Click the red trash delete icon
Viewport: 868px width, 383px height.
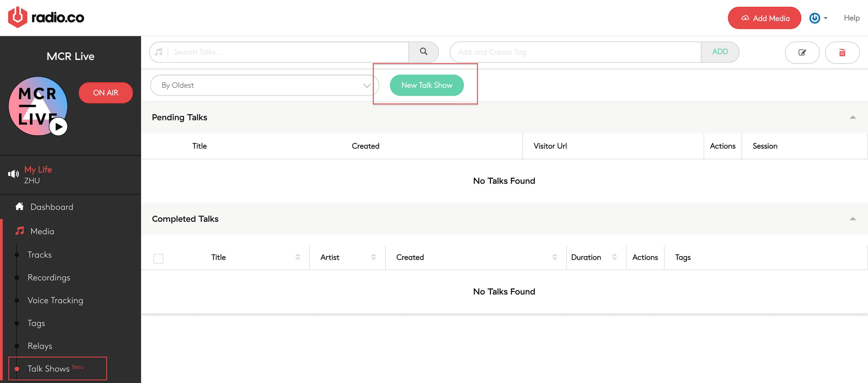click(842, 52)
